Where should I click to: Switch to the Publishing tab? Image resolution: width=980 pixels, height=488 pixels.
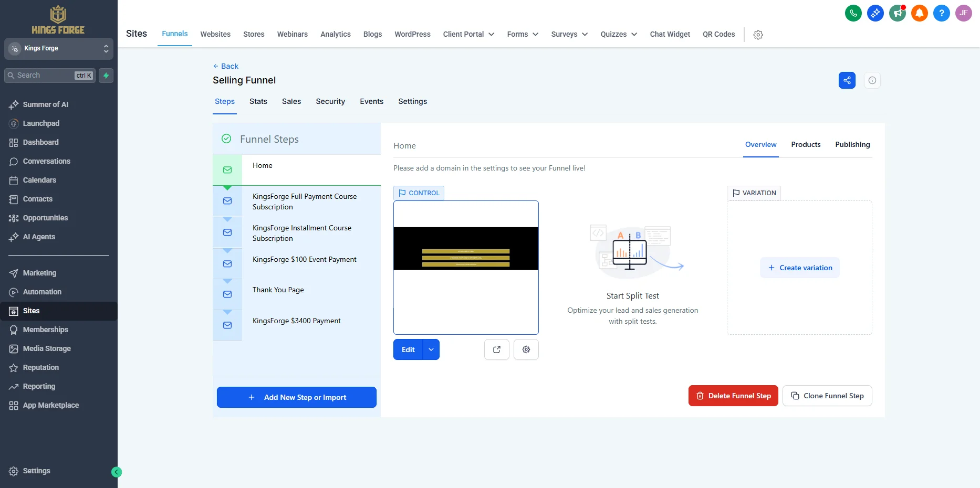852,144
